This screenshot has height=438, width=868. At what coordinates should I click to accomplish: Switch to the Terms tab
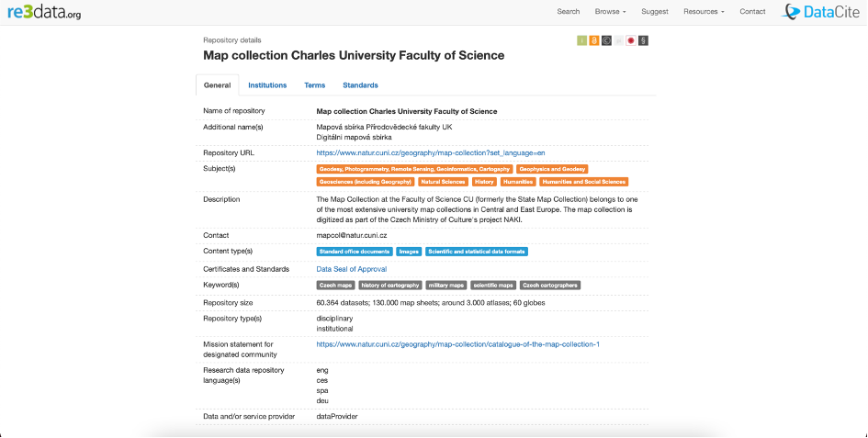314,85
